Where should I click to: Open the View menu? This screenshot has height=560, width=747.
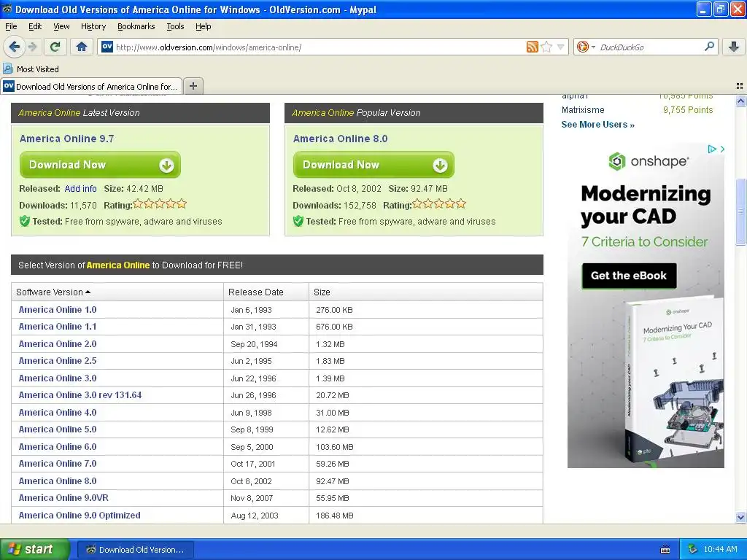coord(61,27)
